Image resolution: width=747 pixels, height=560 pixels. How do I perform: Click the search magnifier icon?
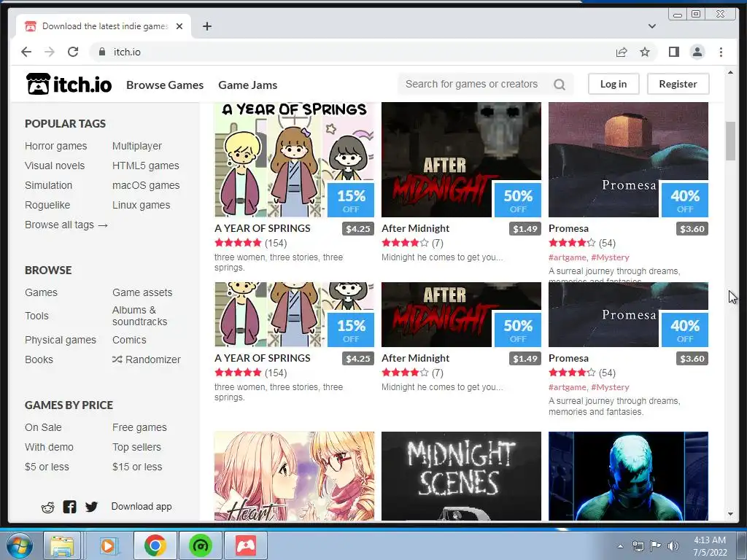click(x=560, y=85)
